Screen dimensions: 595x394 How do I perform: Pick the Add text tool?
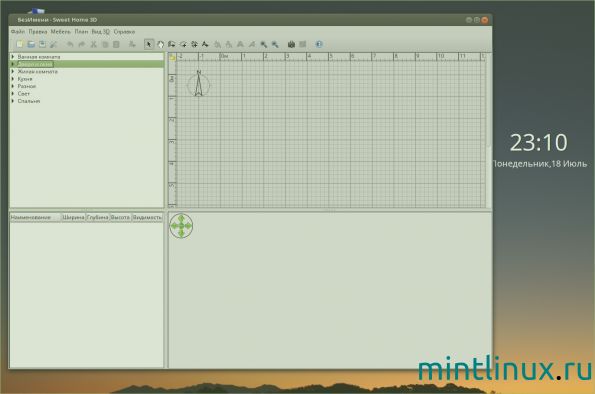pos(205,44)
